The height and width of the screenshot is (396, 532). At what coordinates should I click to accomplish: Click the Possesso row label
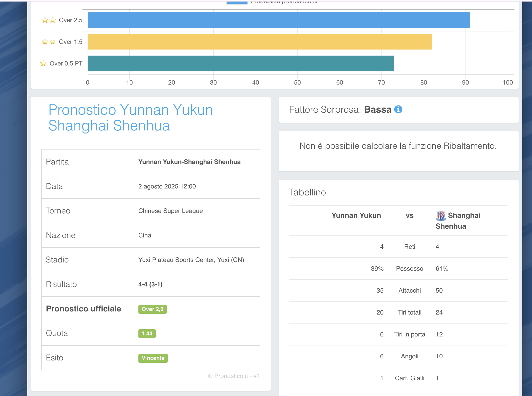pyautogui.click(x=410, y=269)
